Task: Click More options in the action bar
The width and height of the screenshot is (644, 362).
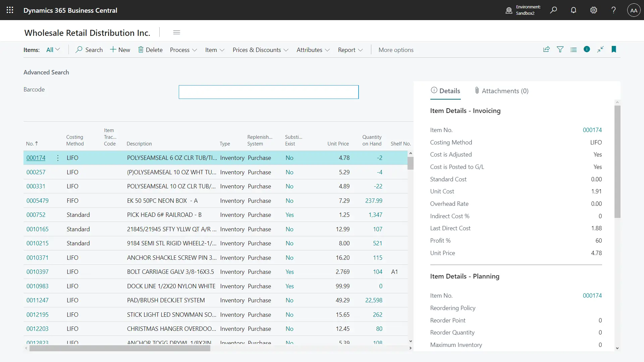Action: coord(396,50)
